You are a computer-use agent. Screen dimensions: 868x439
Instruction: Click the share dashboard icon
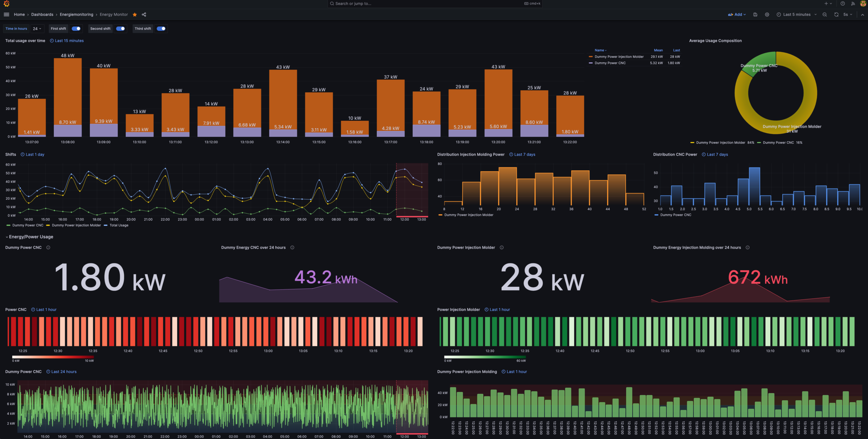[x=143, y=14]
